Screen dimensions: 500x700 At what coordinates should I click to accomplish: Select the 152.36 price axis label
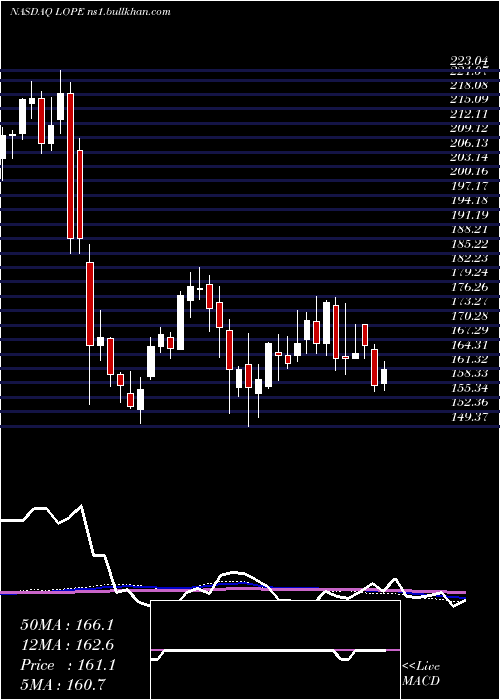tap(468, 402)
